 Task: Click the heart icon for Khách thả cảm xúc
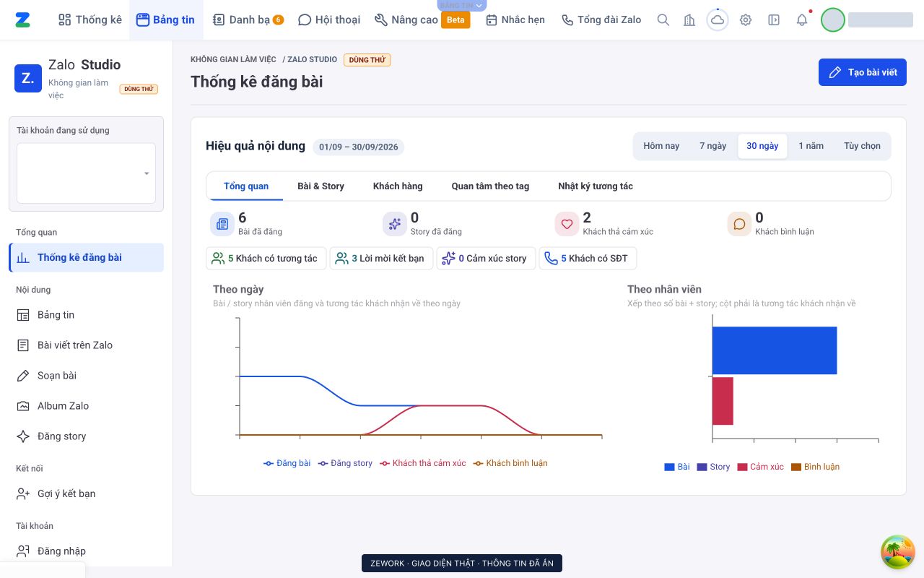567,224
